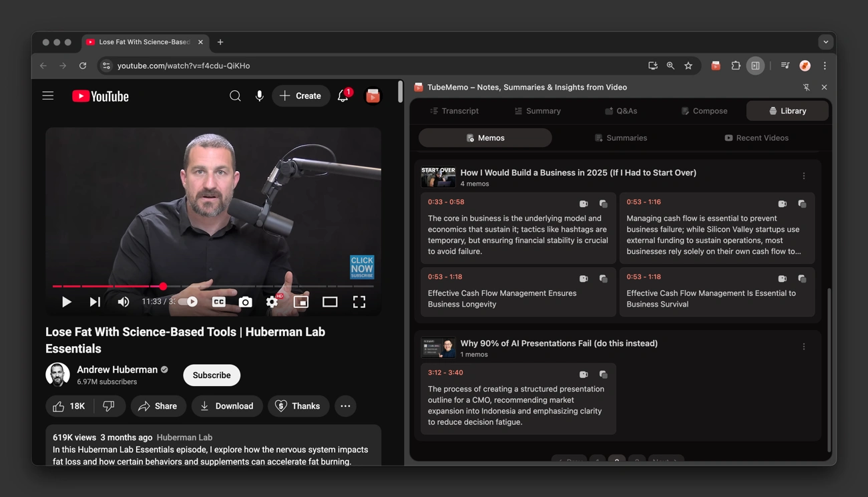Bookmark this page with star icon
The width and height of the screenshot is (868, 497).
688,65
